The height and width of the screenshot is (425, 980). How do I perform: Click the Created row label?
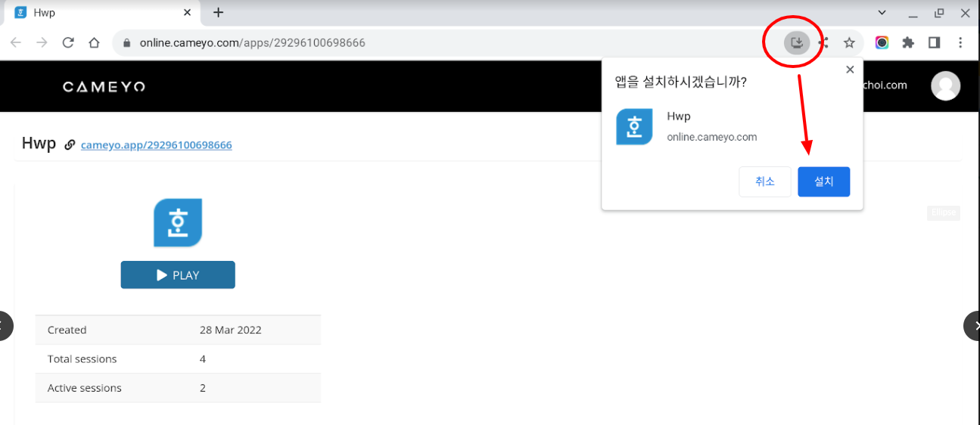[x=67, y=330]
